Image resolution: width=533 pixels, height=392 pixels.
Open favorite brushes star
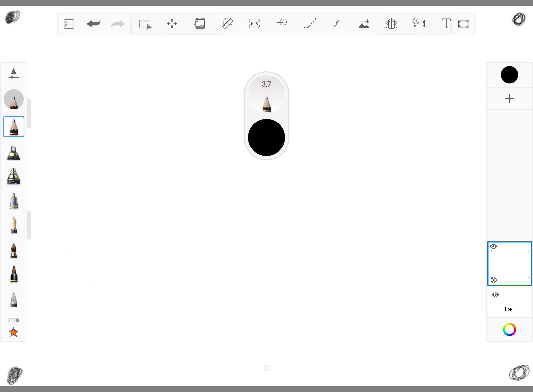(x=13, y=332)
